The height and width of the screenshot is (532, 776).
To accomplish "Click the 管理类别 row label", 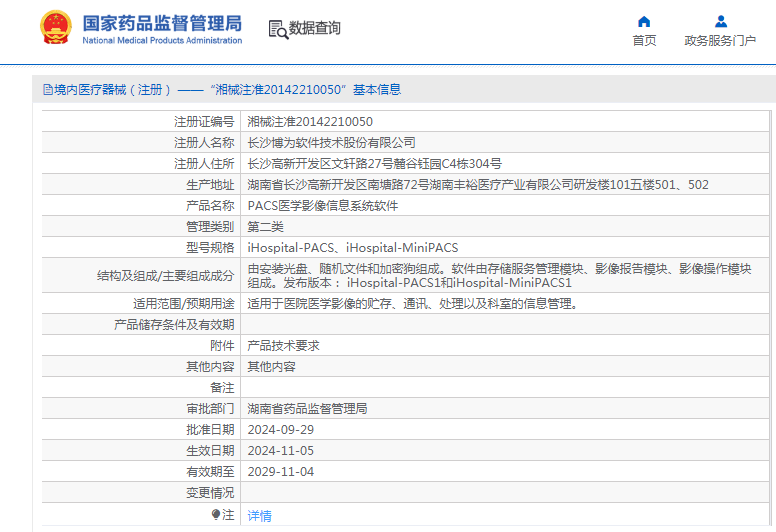I will [210, 227].
